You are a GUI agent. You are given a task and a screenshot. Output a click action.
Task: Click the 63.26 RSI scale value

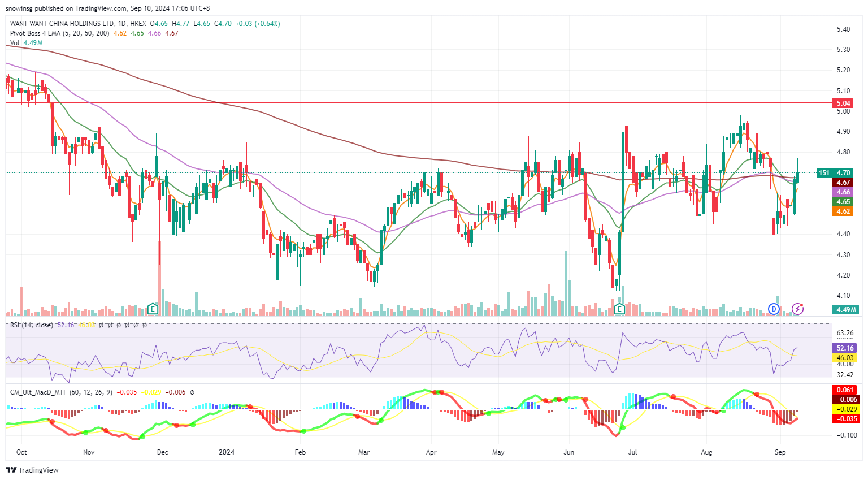click(x=845, y=332)
